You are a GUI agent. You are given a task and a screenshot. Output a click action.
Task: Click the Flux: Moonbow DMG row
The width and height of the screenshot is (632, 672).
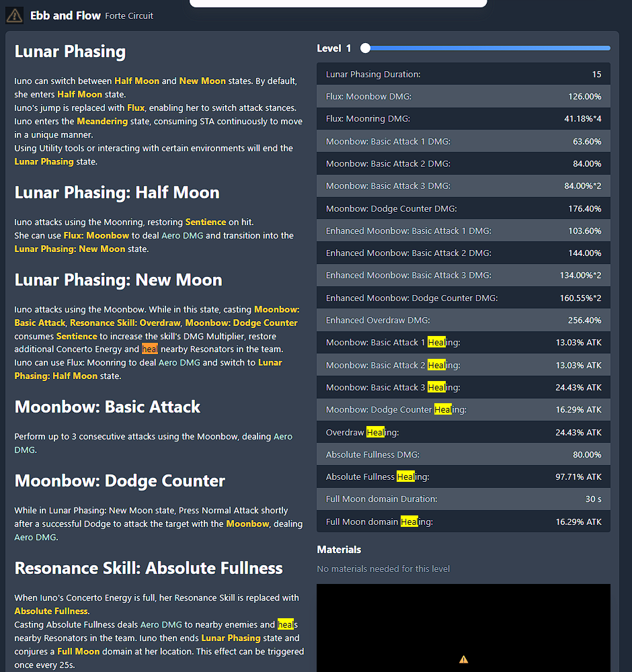click(x=463, y=96)
